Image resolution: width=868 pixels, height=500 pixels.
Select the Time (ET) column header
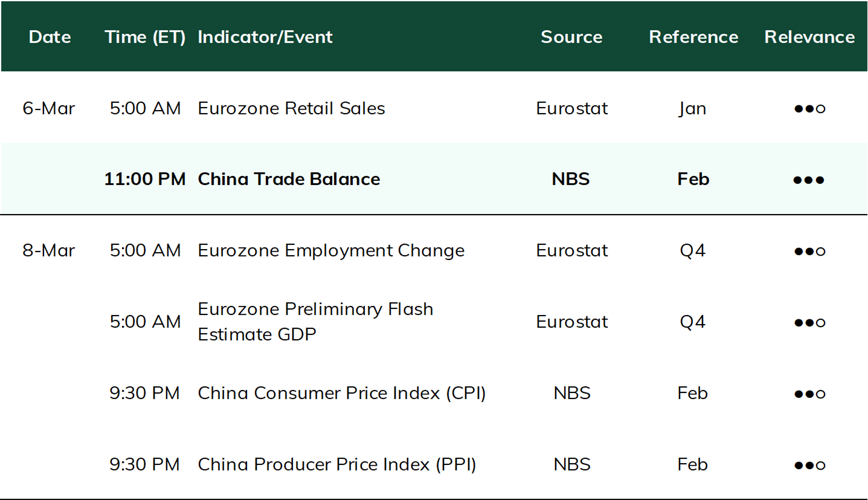[145, 37]
